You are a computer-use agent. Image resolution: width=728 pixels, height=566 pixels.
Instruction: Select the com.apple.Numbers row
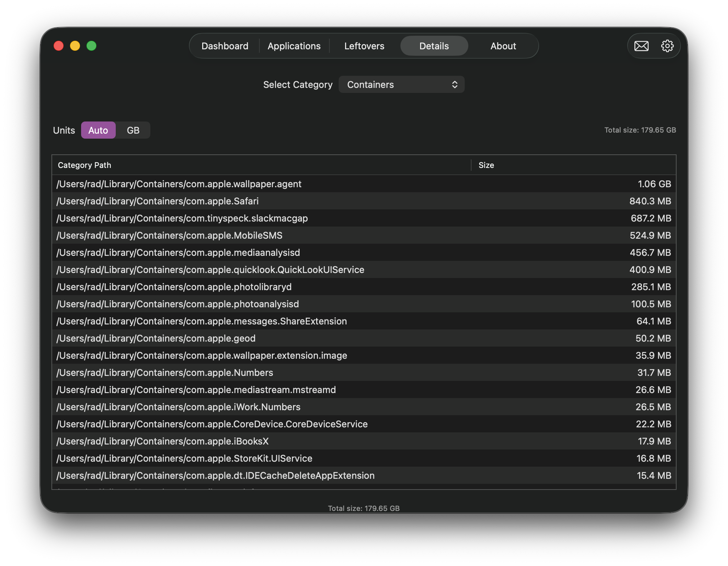pyautogui.click(x=364, y=373)
